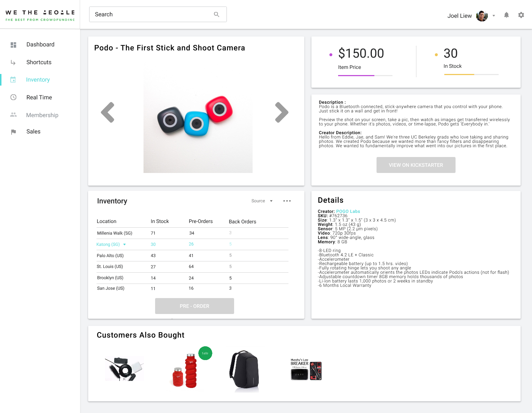Click the Podo product title
Image resolution: width=532 pixels, height=413 pixels.
pyautogui.click(x=170, y=48)
